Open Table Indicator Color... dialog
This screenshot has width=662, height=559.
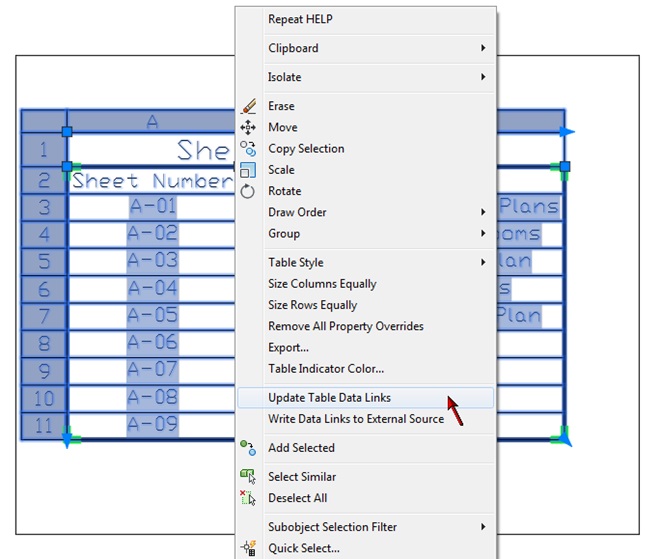[x=366, y=369]
